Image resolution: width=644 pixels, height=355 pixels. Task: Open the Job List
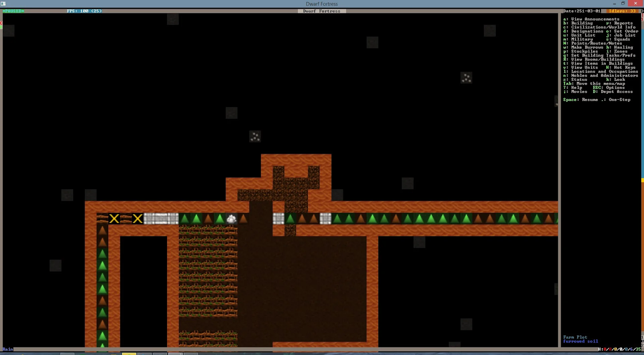(621, 35)
